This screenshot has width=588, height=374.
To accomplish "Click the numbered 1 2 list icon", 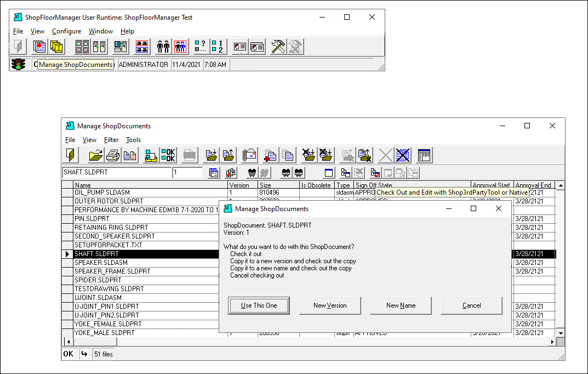I will click(x=218, y=47).
